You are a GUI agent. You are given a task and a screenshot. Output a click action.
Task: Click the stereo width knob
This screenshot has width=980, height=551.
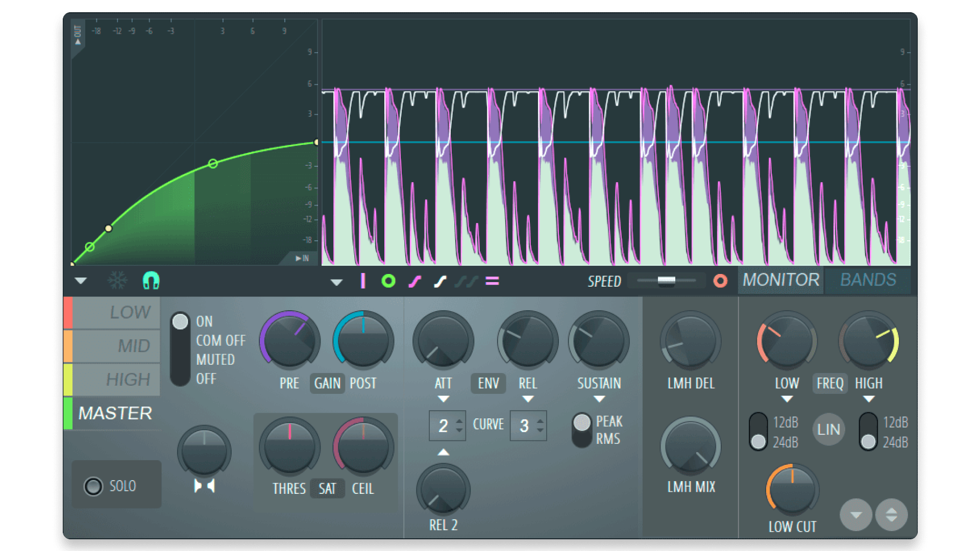(204, 452)
